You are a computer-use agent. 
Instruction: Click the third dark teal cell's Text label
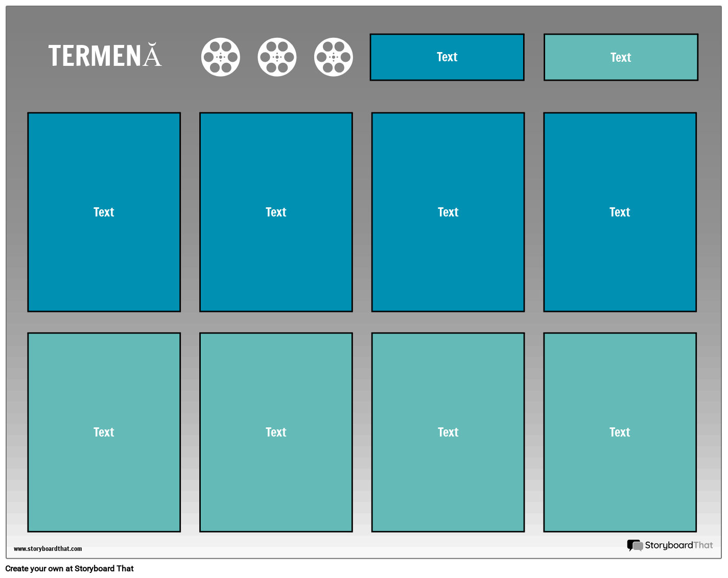coord(448,211)
